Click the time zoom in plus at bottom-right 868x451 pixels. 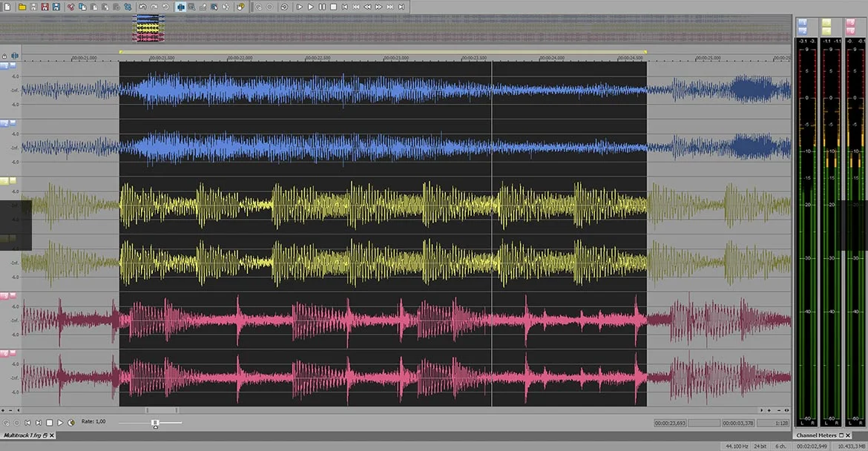(769, 411)
